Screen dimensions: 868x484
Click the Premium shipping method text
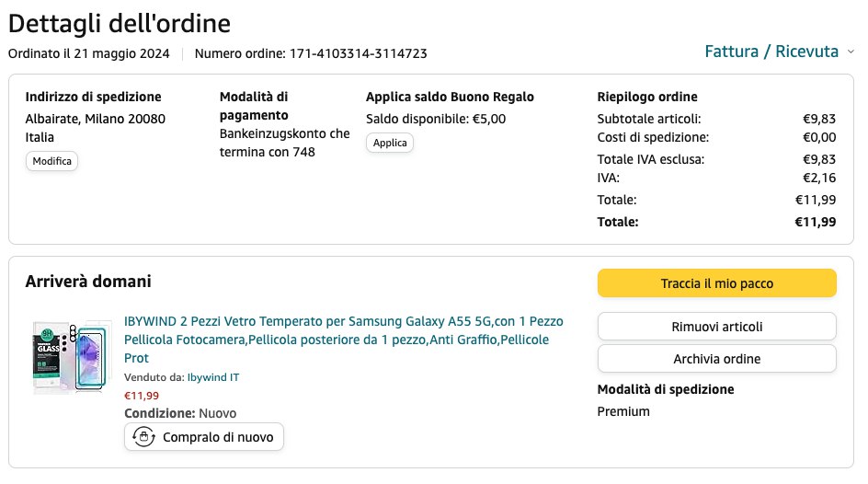(x=623, y=411)
